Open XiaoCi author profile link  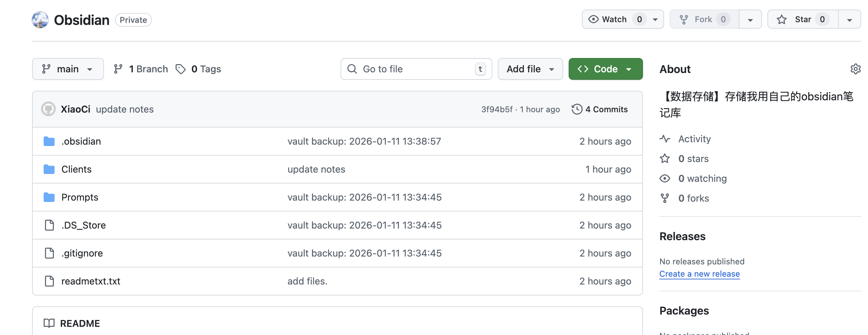tap(76, 109)
